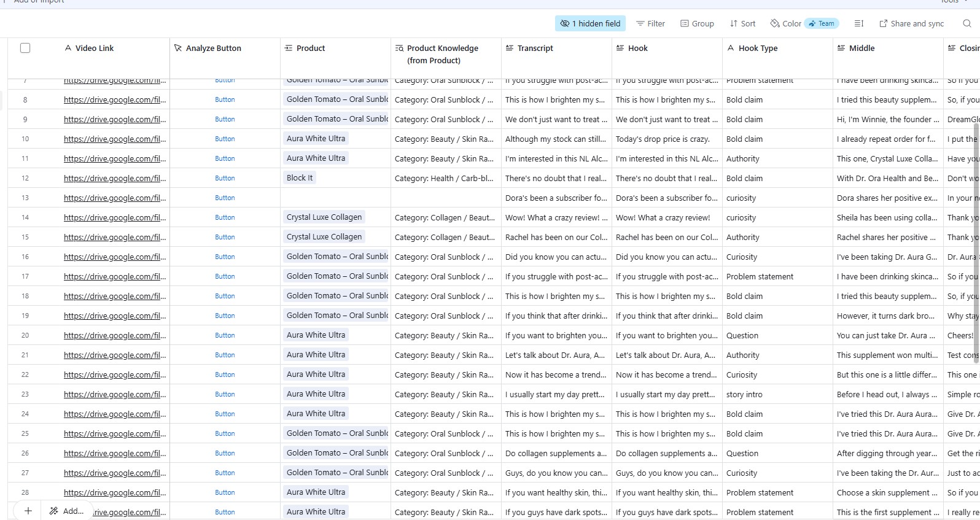The image size is (980, 520).
Task: Click the row height icon
Action: [x=858, y=23]
